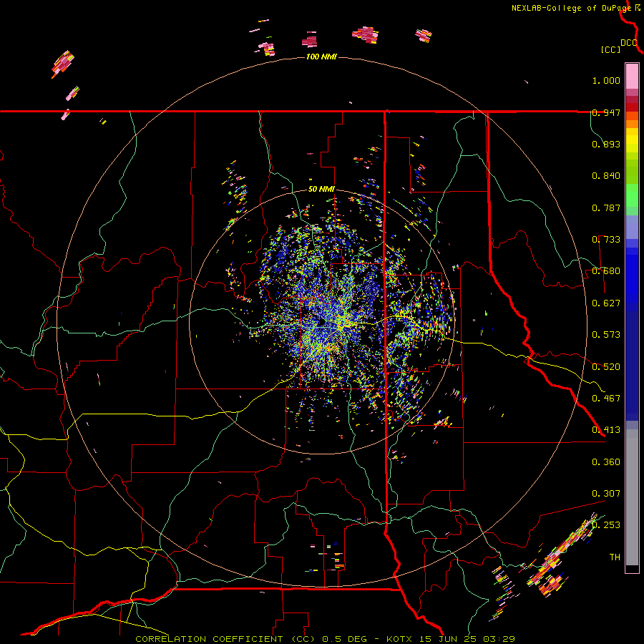Click the 0.787 scale value
Viewport: 644px width, 644px height.
coord(606,208)
